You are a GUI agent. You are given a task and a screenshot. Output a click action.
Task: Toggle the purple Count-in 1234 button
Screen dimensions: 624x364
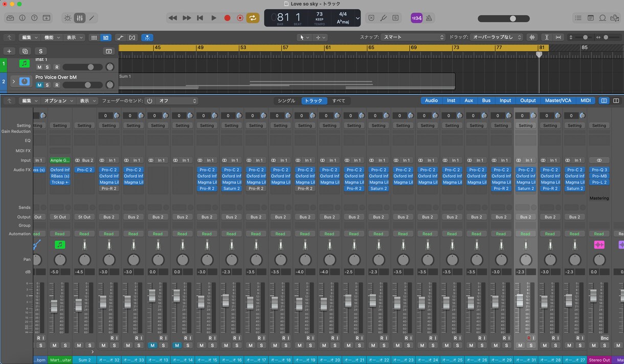[417, 18]
